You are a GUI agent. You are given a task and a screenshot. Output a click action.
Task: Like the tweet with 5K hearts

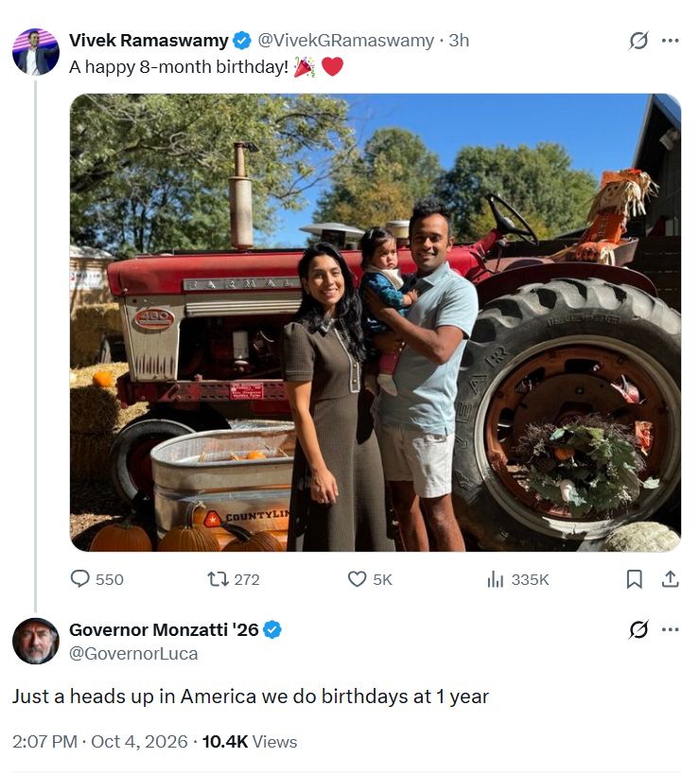357,579
